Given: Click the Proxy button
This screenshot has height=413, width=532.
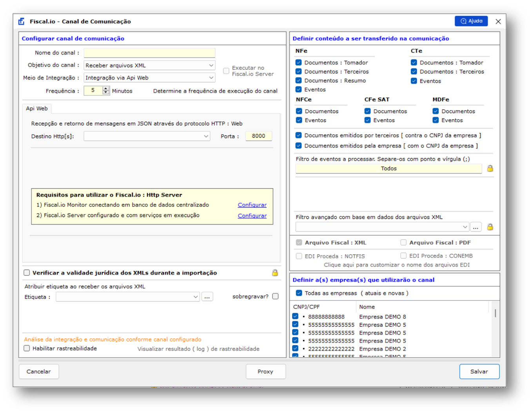Looking at the screenshot, I should click(265, 371).
